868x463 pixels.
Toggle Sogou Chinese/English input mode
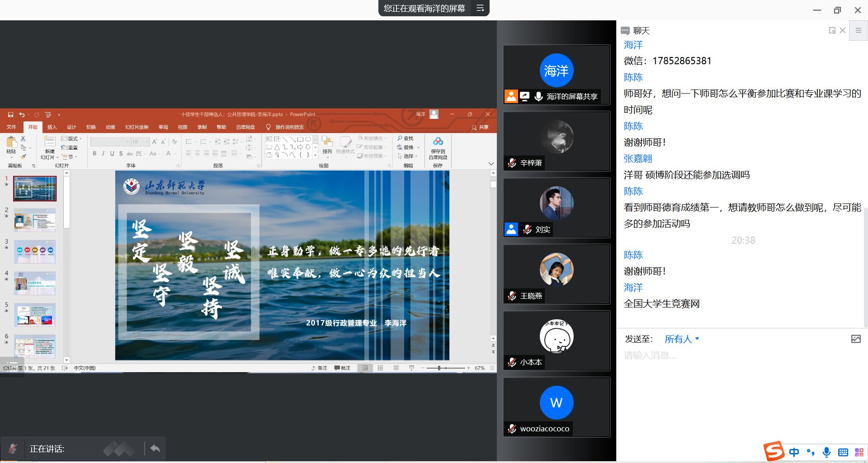(794, 452)
